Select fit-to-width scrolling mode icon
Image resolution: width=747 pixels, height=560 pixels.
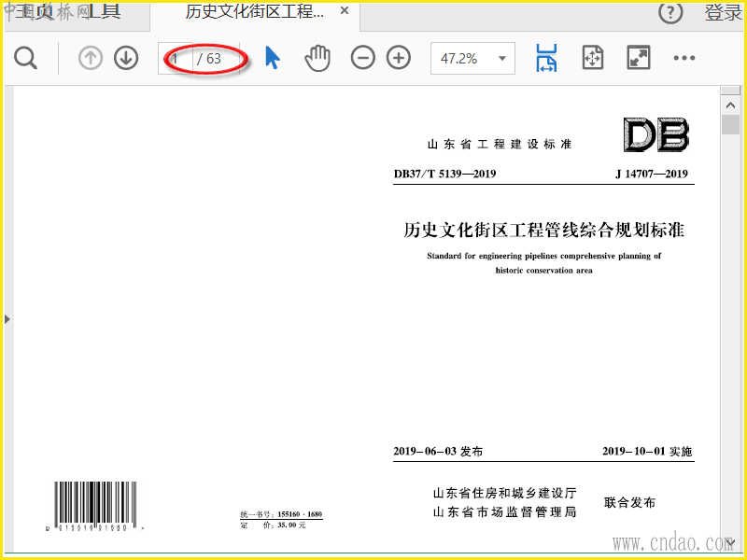(x=546, y=58)
